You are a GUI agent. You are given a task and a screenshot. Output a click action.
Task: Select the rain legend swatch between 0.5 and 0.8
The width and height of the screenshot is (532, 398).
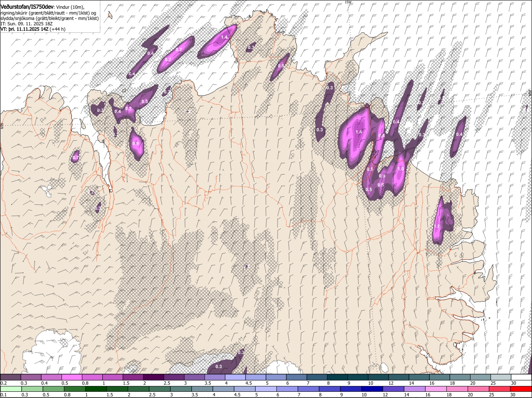(x=53, y=389)
